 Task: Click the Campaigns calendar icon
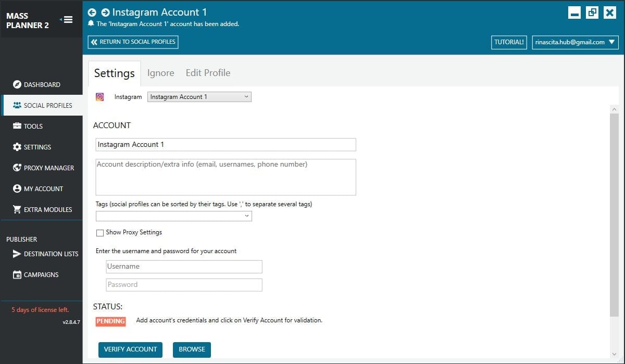coord(17,274)
